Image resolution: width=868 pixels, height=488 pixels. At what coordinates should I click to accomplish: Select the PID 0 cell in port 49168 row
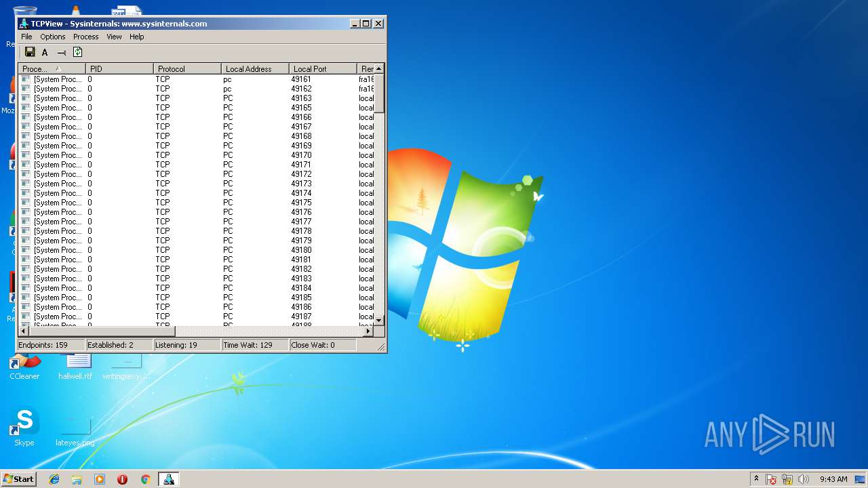click(119, 136)
